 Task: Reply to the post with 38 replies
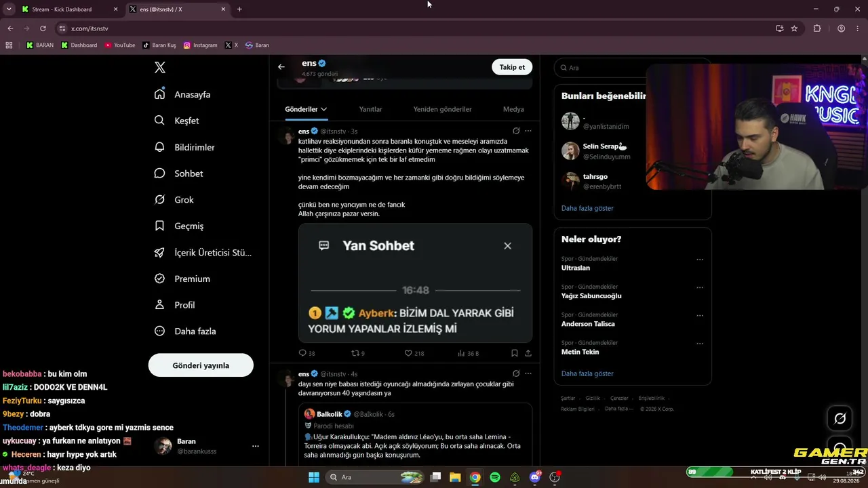[307, 353]
